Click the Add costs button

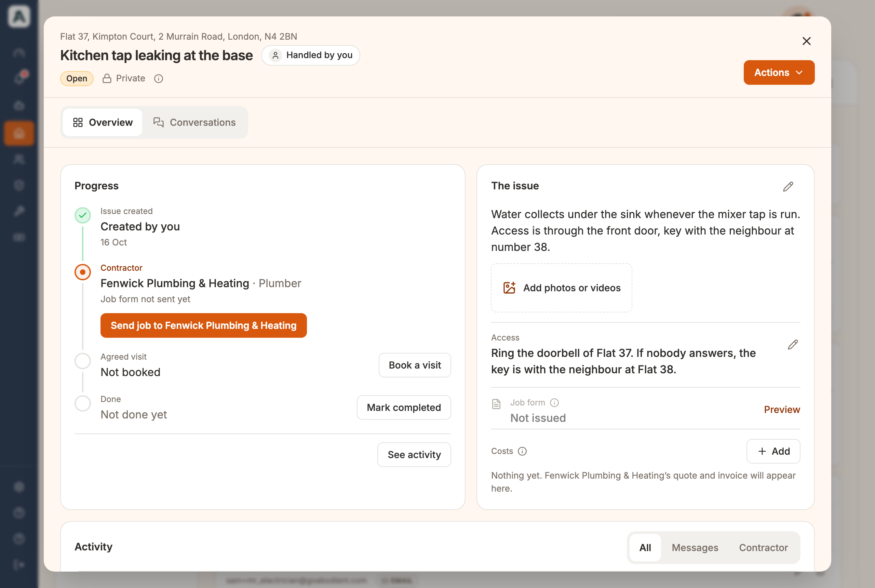tap(773, 451)
